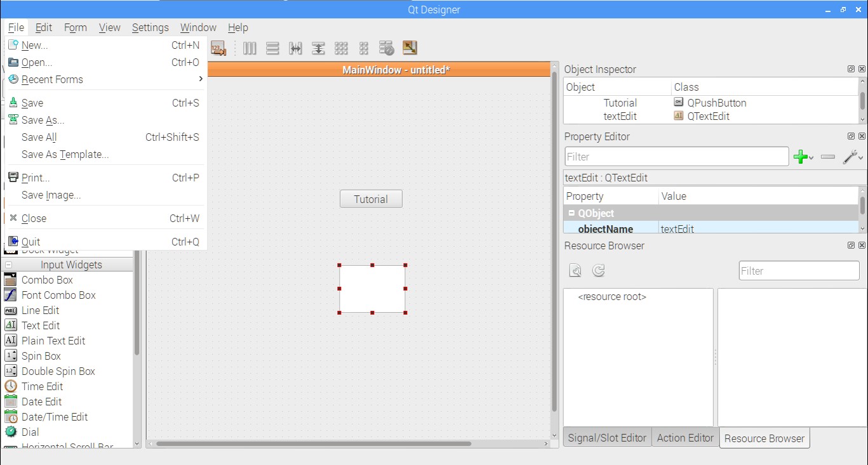Choose Save Image... from File menu

[x=105, y=195]
